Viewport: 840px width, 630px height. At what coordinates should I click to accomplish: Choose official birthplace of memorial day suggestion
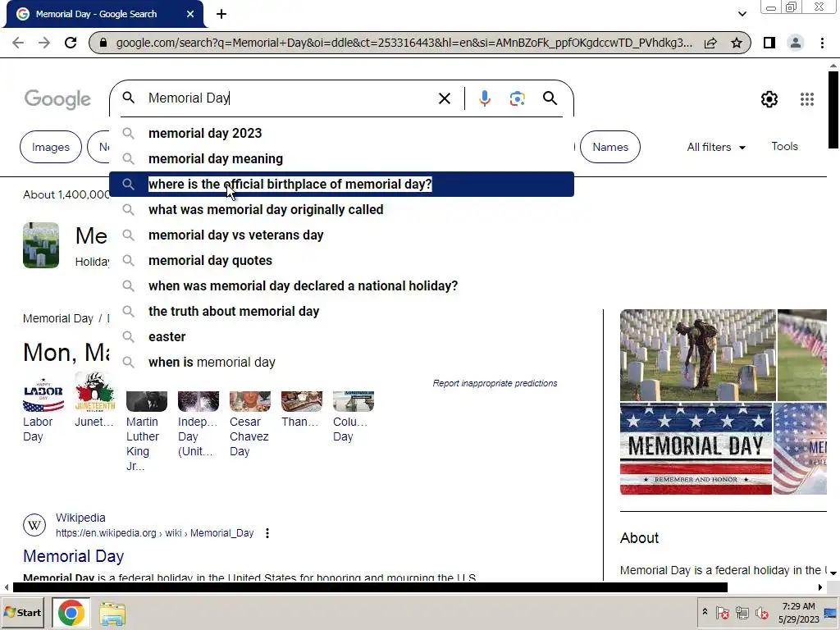(x=341, y=185)
